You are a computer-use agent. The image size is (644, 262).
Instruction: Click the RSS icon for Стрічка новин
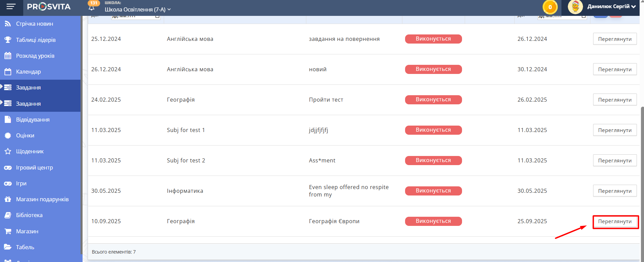click(x=8, y=24)
